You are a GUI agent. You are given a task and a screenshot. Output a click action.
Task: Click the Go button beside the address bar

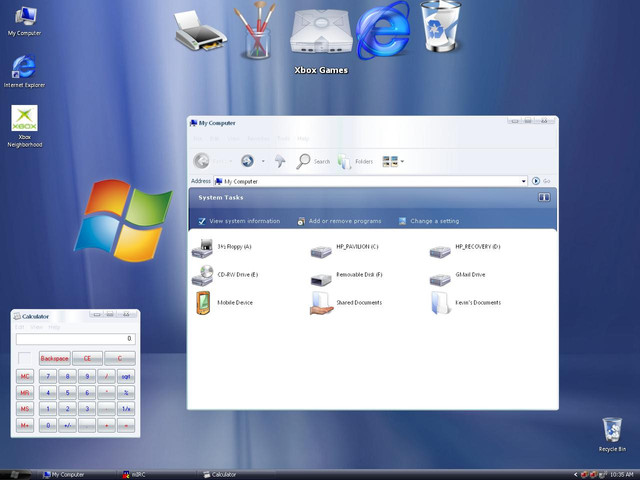[x=541, y=181]
